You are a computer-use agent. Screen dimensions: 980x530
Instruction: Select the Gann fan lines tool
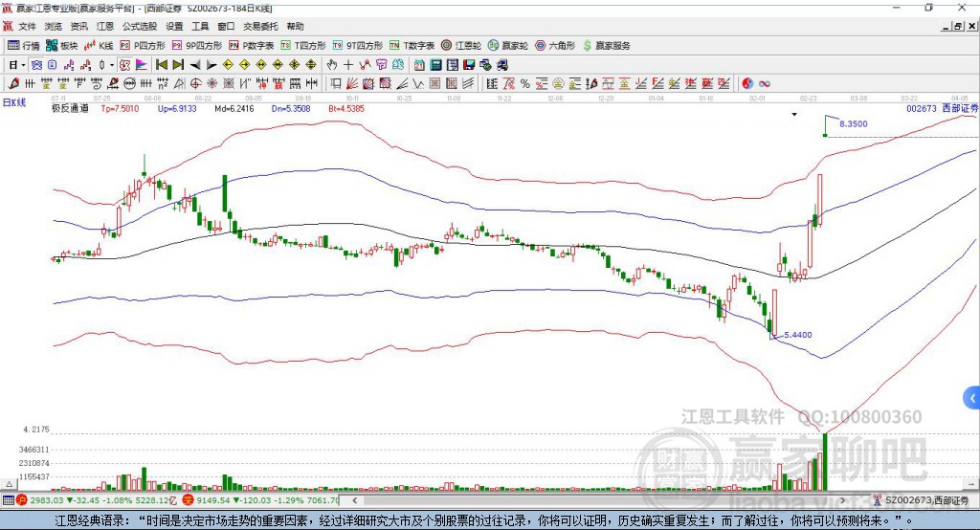pyautogui.click(x=352, y=84)
